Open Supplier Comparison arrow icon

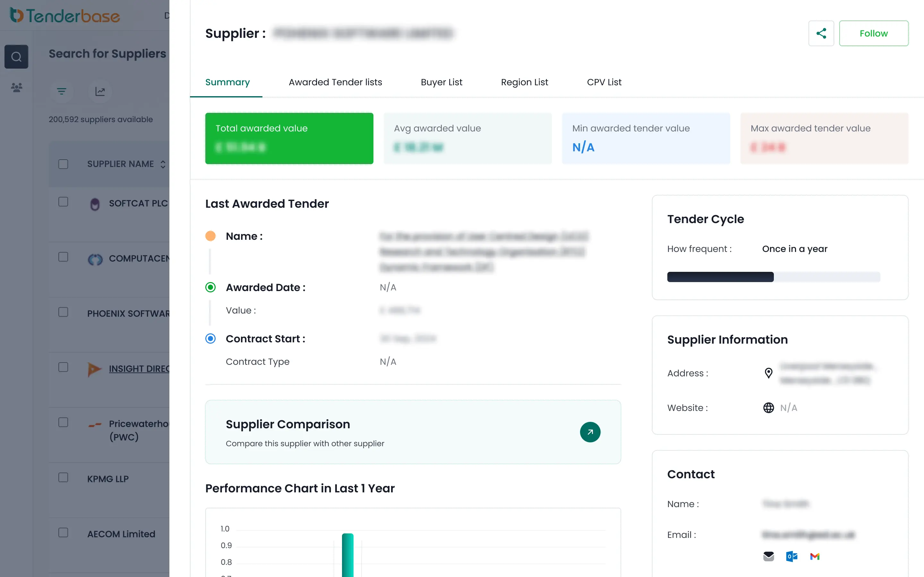pyautogui.click(x=590, y=432)
